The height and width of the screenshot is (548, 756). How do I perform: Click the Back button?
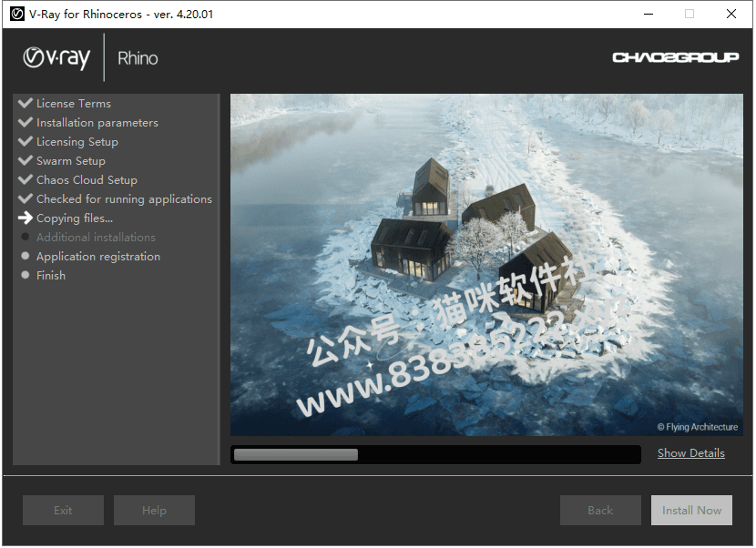point(600,510)
